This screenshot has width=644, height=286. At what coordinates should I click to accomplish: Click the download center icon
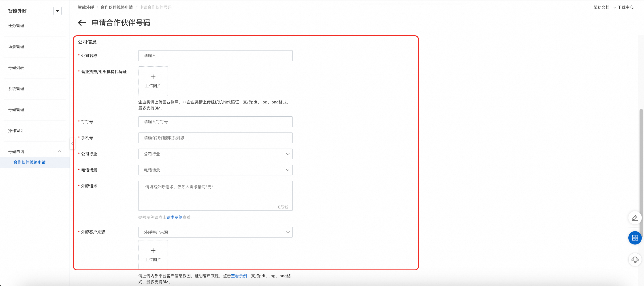tap(614, 8)
